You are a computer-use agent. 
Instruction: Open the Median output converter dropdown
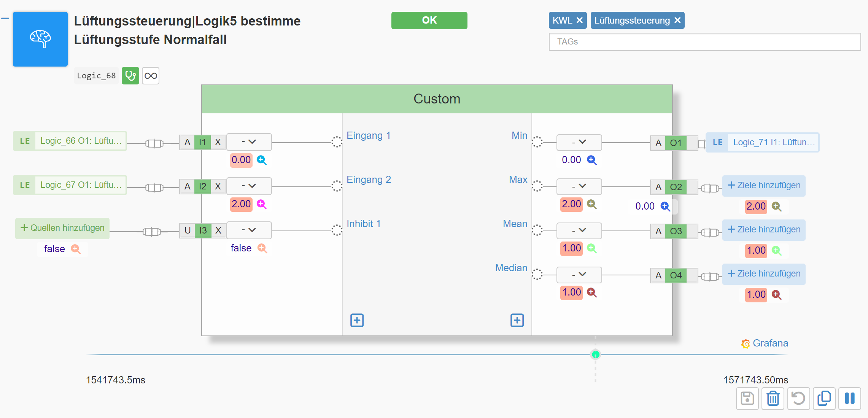579,275
